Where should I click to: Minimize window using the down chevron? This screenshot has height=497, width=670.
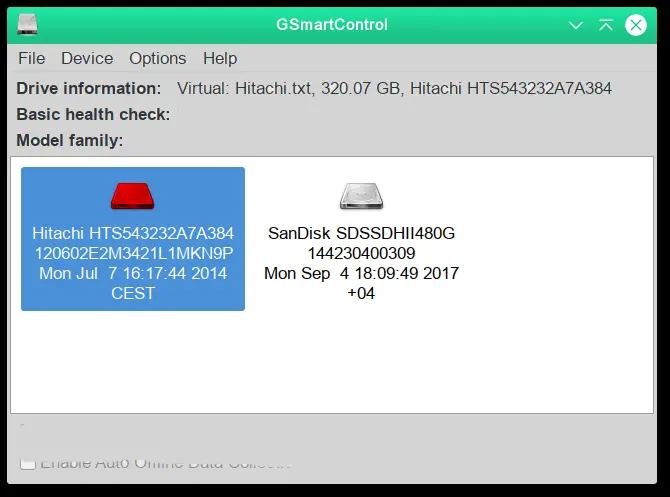point(576,25)
